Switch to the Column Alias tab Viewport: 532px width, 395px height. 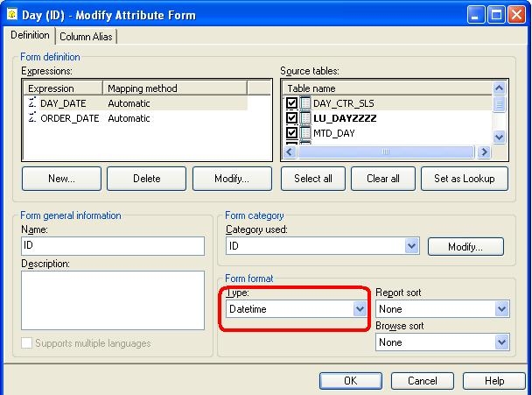pyautogui.click(x=87, y=36)
